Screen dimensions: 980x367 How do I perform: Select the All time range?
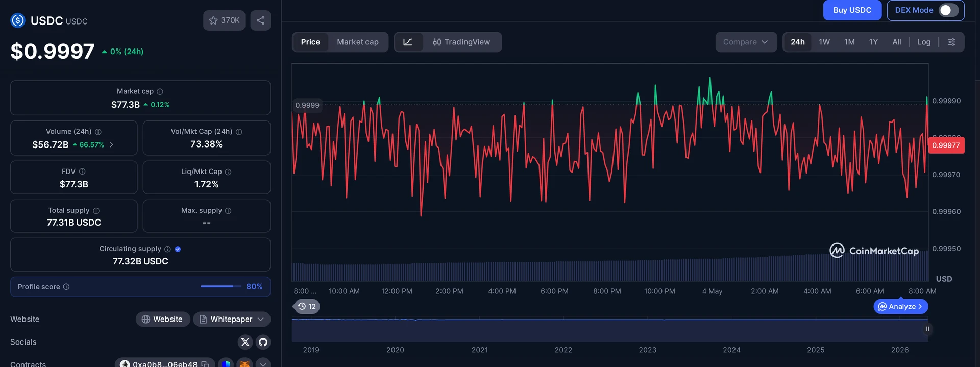[896, 42]
